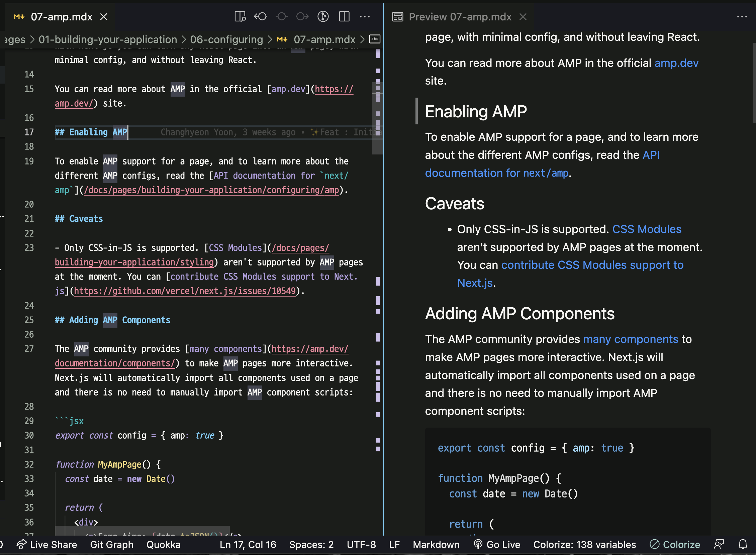Viewport: 756px width, 555px height.
Task: Expand the 01-building-your-application breadcrumb
Action: [x=108, y=39]
